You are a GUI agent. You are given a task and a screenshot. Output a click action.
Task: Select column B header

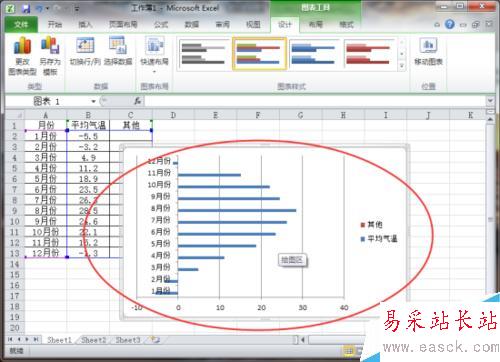pos(88,115)
